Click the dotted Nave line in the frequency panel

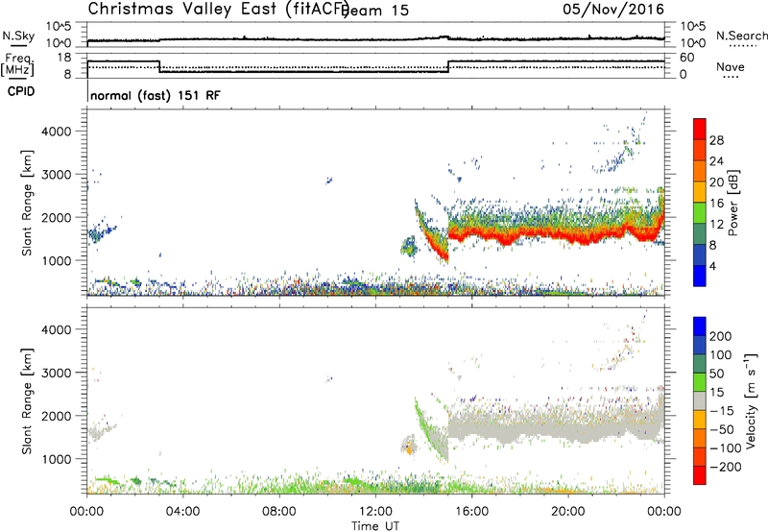point(375,67)
